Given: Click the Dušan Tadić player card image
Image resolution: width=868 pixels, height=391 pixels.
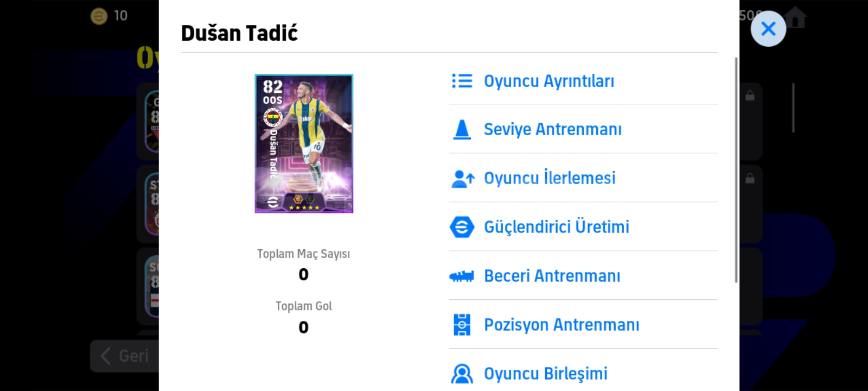Looking at the screenshot, I should [304, 143].
